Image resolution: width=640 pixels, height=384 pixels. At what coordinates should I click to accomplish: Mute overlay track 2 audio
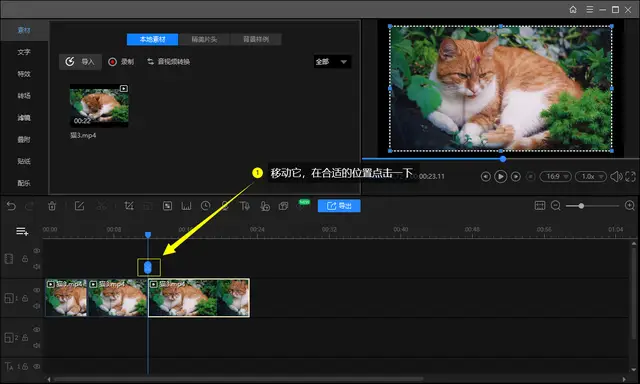click(x=37, y=345)
